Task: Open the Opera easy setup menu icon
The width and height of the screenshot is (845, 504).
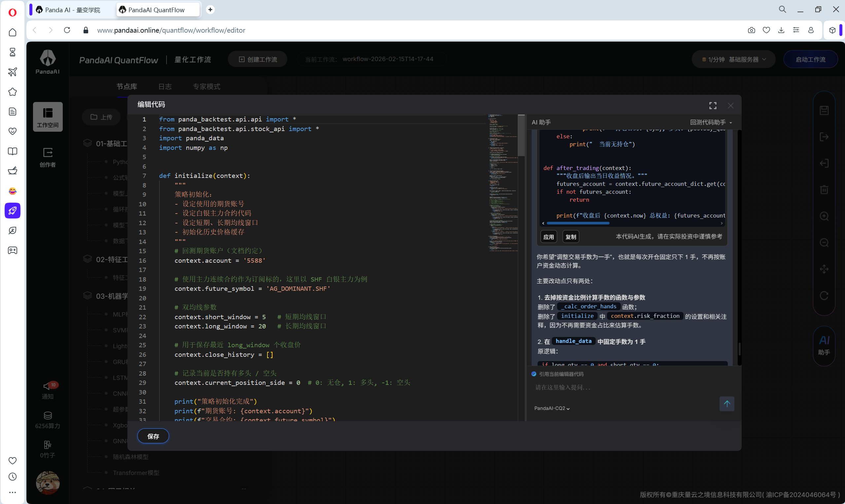Action: click(x=796, y=30)
